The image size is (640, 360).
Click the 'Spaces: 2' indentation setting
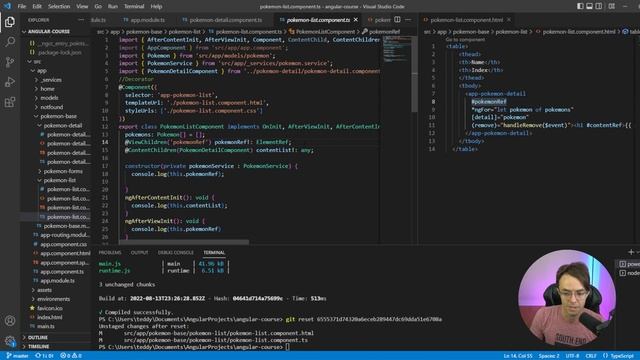[549, 356]
